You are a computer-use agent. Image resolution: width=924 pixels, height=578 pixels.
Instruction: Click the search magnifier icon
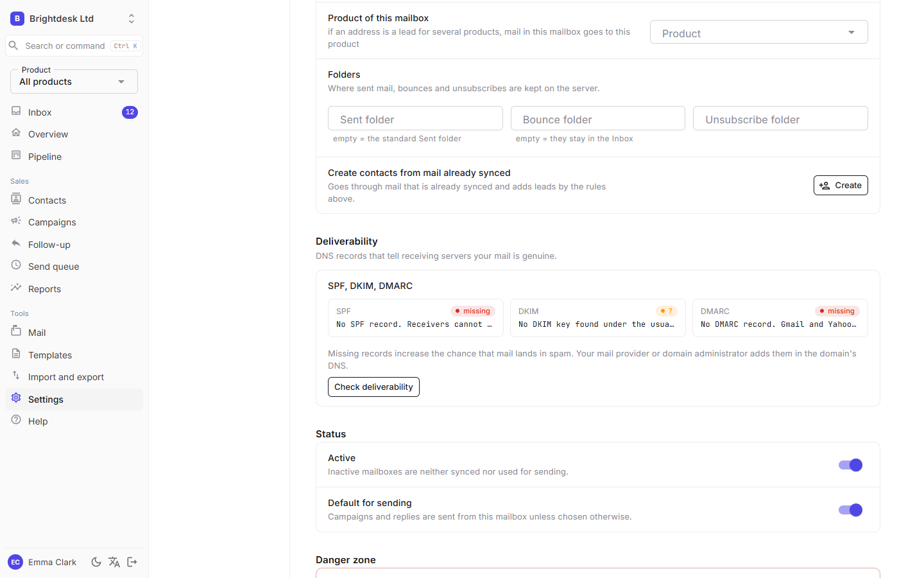pos(13,46)
